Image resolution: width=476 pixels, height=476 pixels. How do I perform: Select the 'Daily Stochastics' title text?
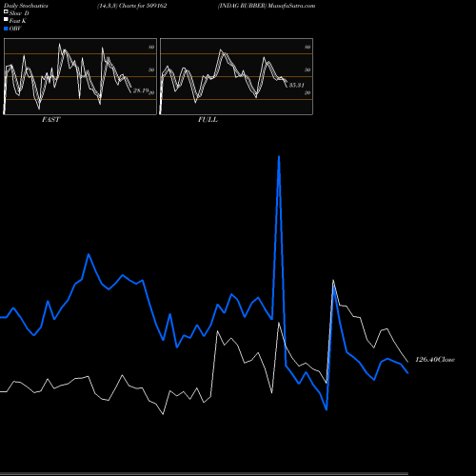pos(26,6)
